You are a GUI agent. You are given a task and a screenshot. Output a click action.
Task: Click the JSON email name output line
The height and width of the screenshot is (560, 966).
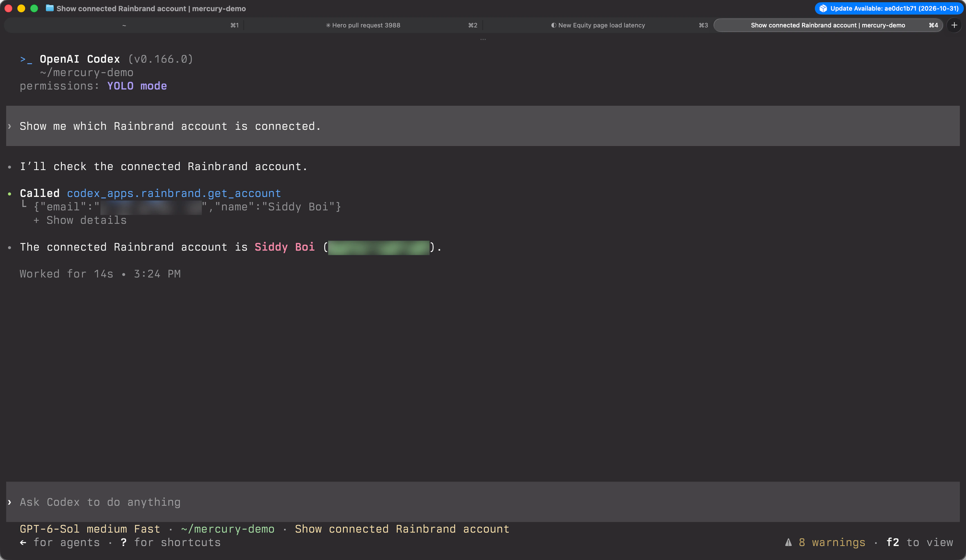click(x=187, y=207)
